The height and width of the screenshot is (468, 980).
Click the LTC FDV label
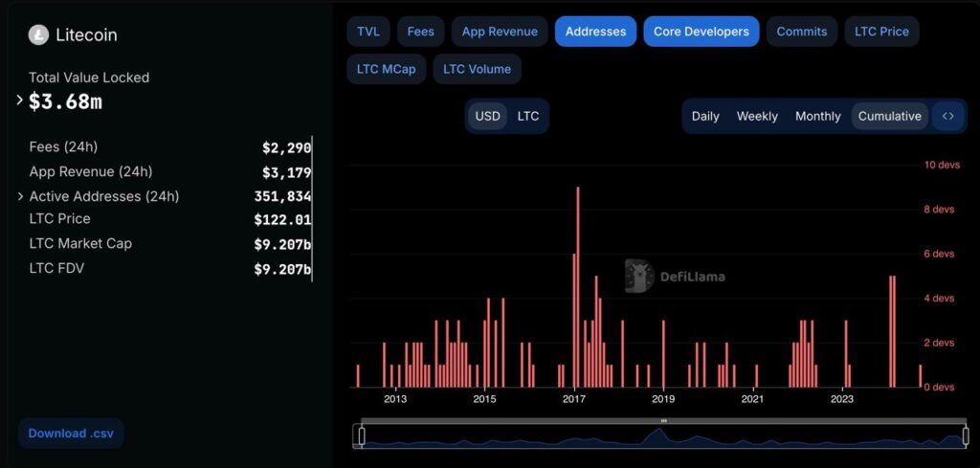[x=56, y=269]
